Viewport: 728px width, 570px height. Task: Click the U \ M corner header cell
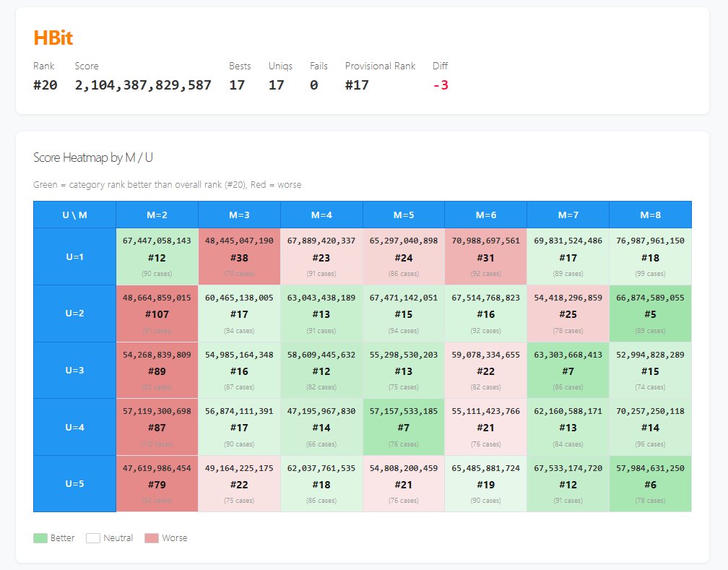(75, 215)
